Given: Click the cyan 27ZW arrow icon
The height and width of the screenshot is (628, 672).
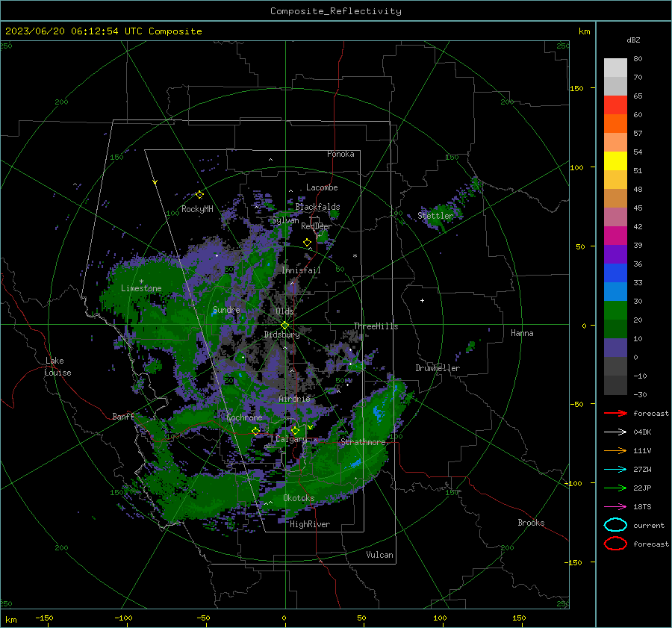Looking at the screenshot, I should coord(615,470).
